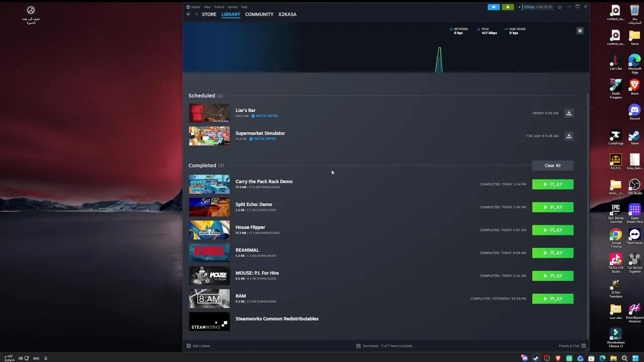644x362 pixels.
Task: Open Liar's Bar patch notes link
Action: pos(265,116)
